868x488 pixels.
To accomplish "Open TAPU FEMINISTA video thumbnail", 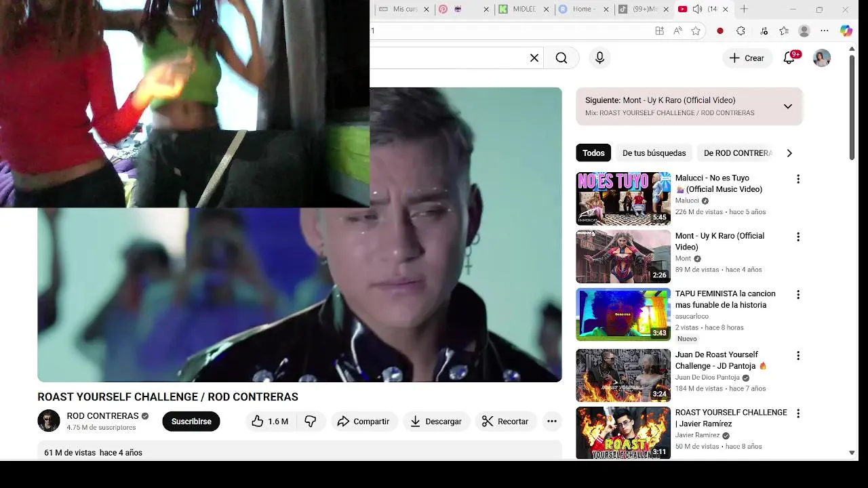I will 623,314.
